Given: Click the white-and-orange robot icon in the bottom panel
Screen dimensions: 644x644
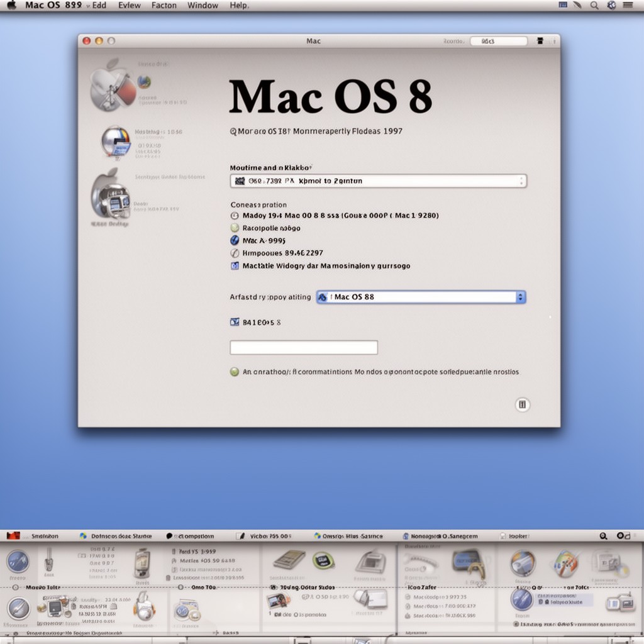Looking at the screenshot, I should point(144,606).
